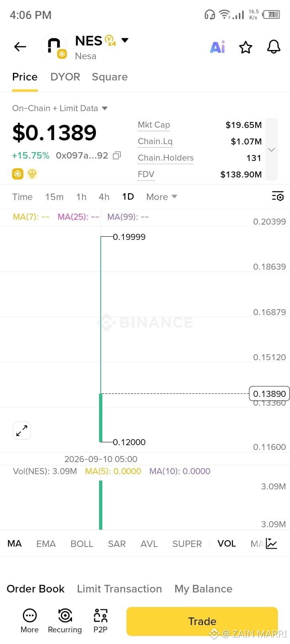This screenshot has width=290, height=644.
Task: Select the Limit Transaction tab
Action: coord(119,589)
